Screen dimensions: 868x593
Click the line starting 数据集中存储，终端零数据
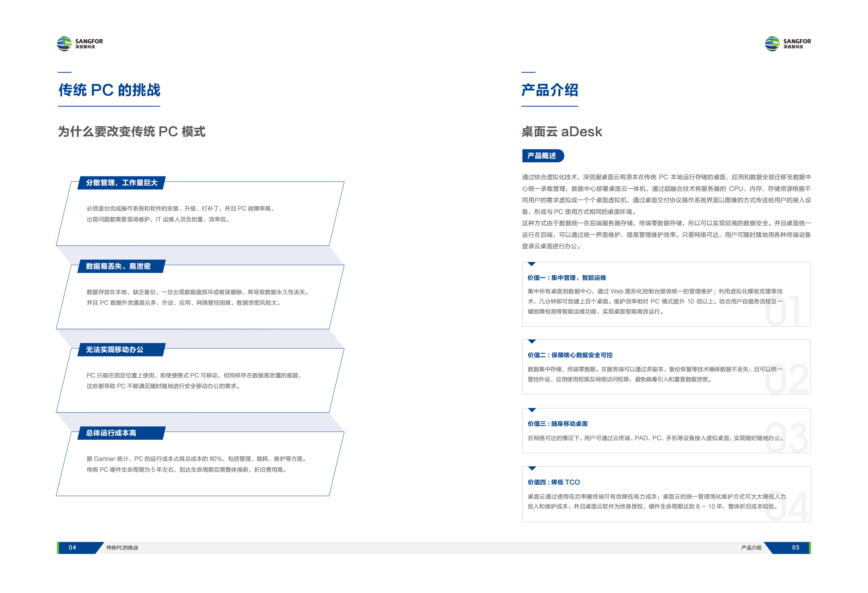point(655,369)
